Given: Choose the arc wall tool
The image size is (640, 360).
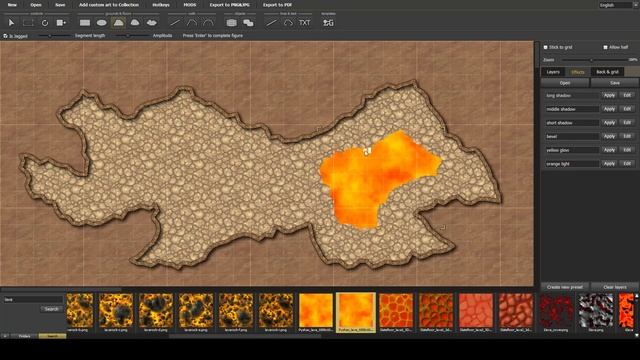Looking at the screenshot, I should (208, 23).
